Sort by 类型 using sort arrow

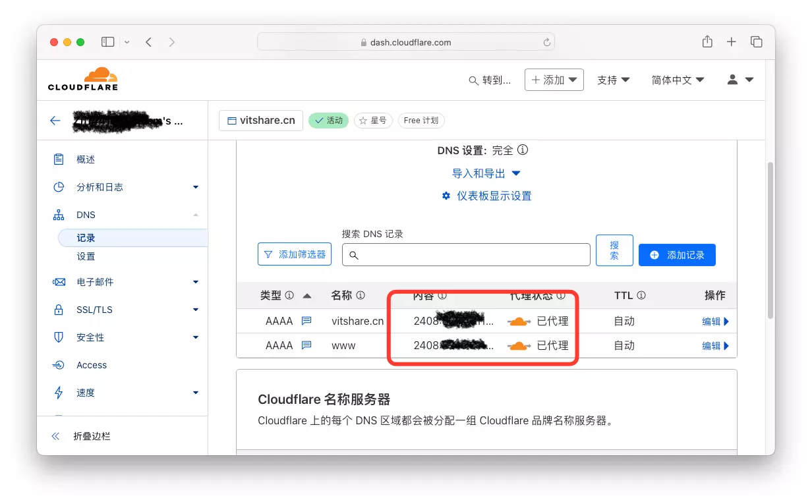tap(307, 296)
